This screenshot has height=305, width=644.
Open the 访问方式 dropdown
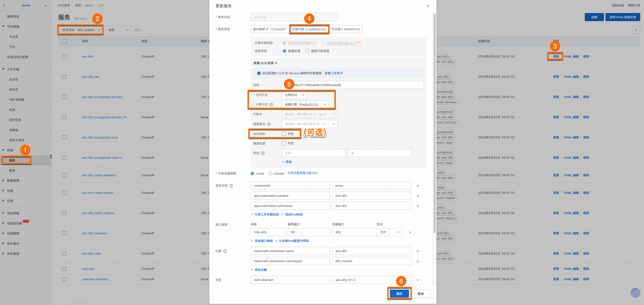click(294, 95)
